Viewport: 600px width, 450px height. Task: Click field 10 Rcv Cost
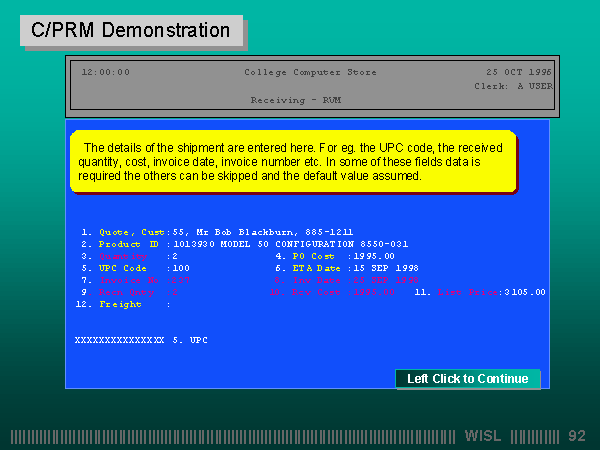pyautogui.click(x=306, y=292)
